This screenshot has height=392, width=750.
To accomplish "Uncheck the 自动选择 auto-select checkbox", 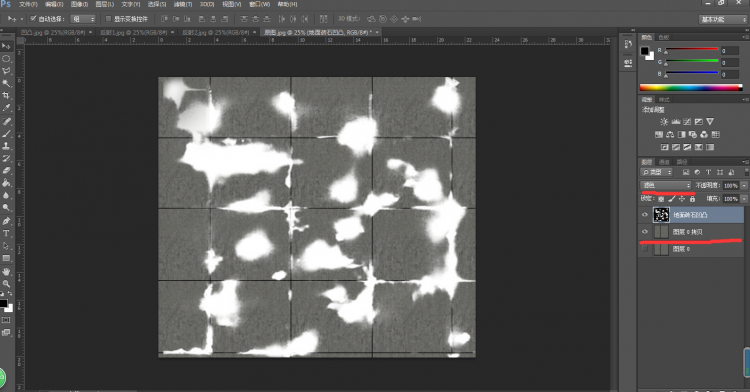I will [x=33, y=19].
